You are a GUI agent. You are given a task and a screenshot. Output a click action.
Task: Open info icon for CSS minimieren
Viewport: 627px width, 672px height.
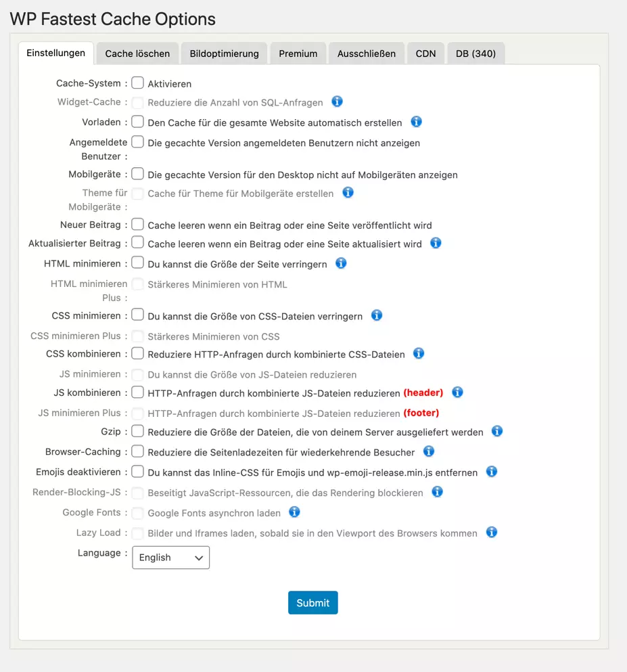[377, 315]
